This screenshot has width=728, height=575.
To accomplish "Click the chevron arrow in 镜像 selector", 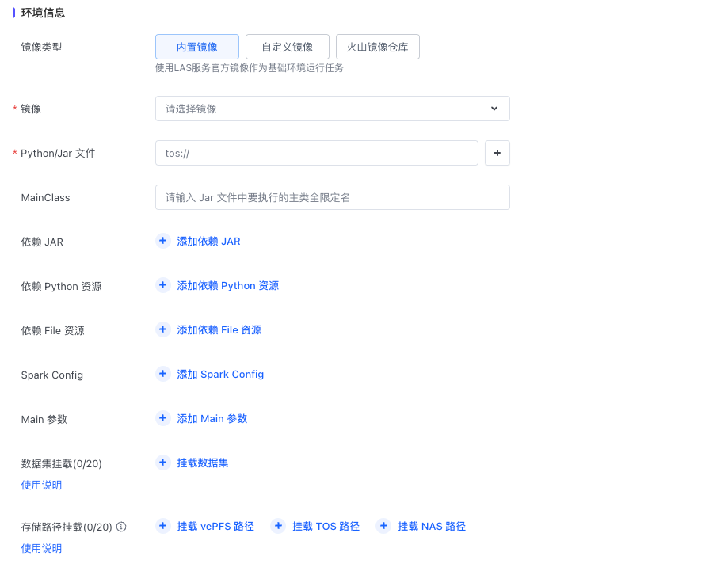I will 494,109.
